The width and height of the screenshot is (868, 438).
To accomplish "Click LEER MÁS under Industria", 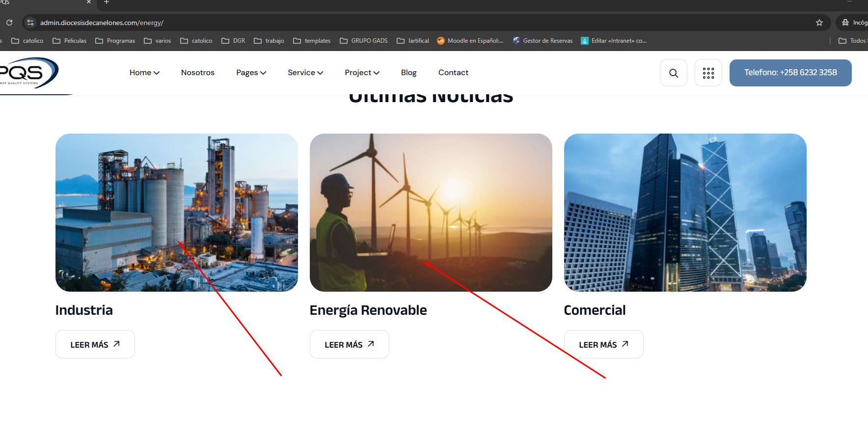I will (95, 344).
